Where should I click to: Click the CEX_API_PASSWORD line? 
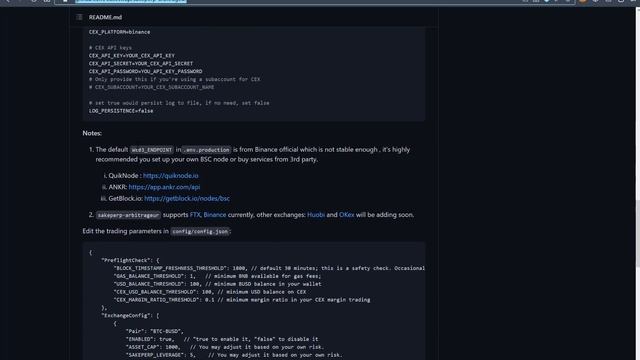145,71
